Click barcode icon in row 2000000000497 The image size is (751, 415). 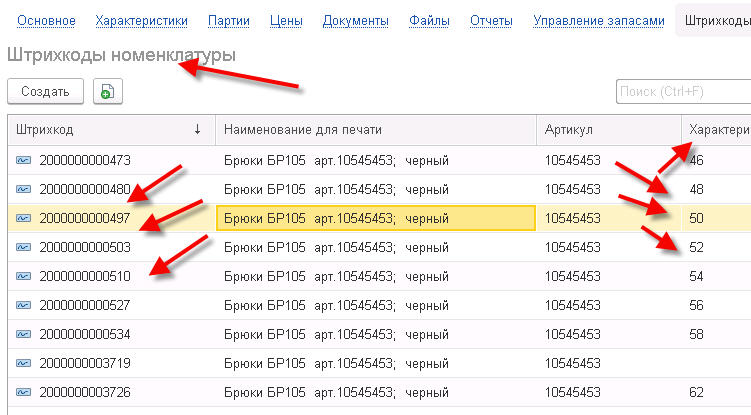point(23,218)
